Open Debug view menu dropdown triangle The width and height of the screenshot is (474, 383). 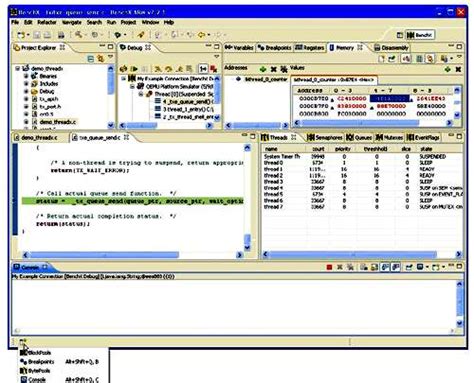point(217,57)
